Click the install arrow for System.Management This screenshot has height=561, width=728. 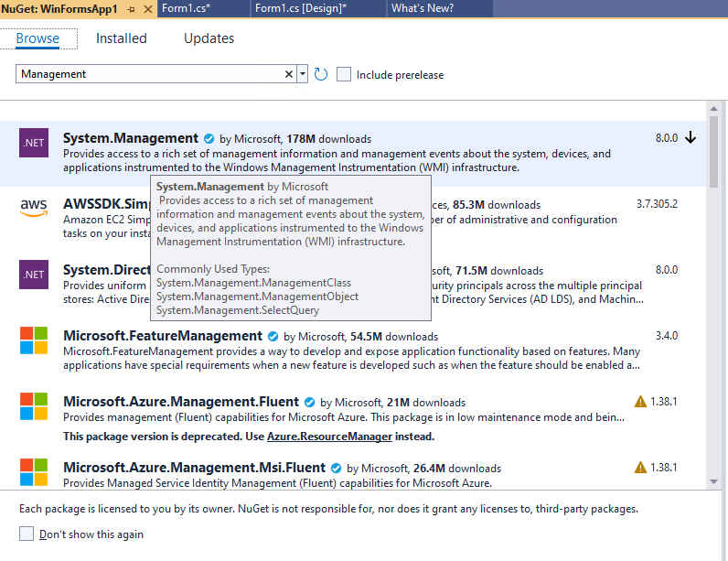point(691,137)
